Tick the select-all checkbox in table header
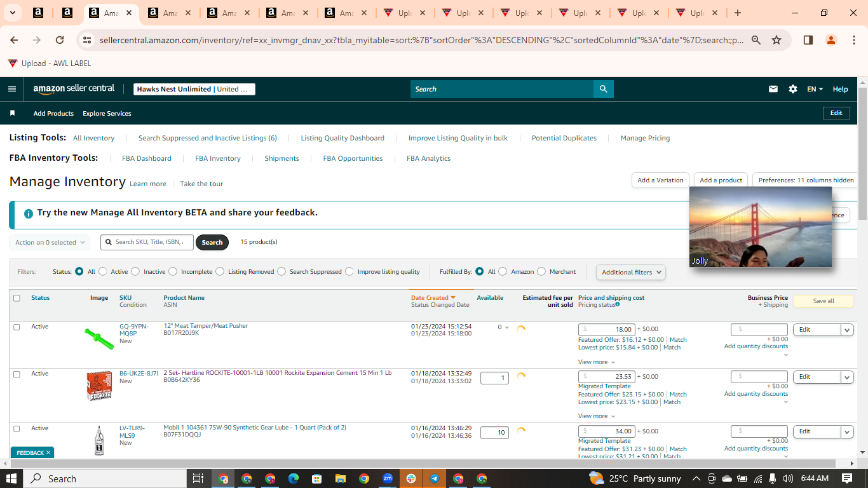 pos(17,298)
